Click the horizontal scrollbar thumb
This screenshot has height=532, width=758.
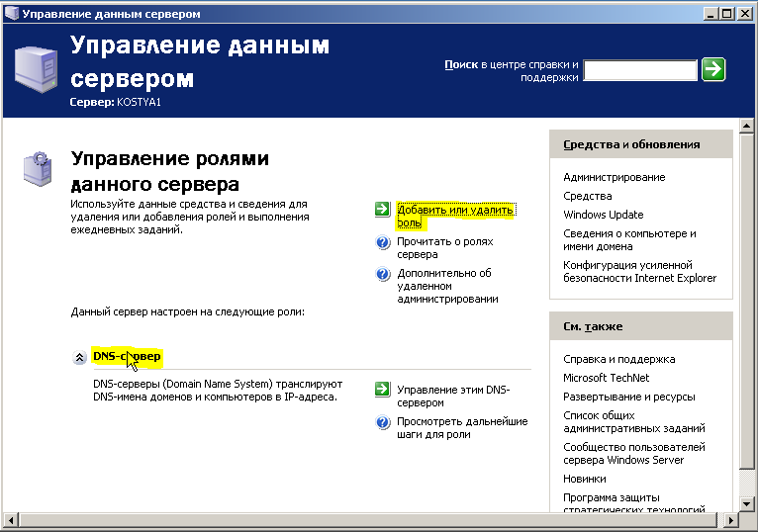[x=368, y=520]
